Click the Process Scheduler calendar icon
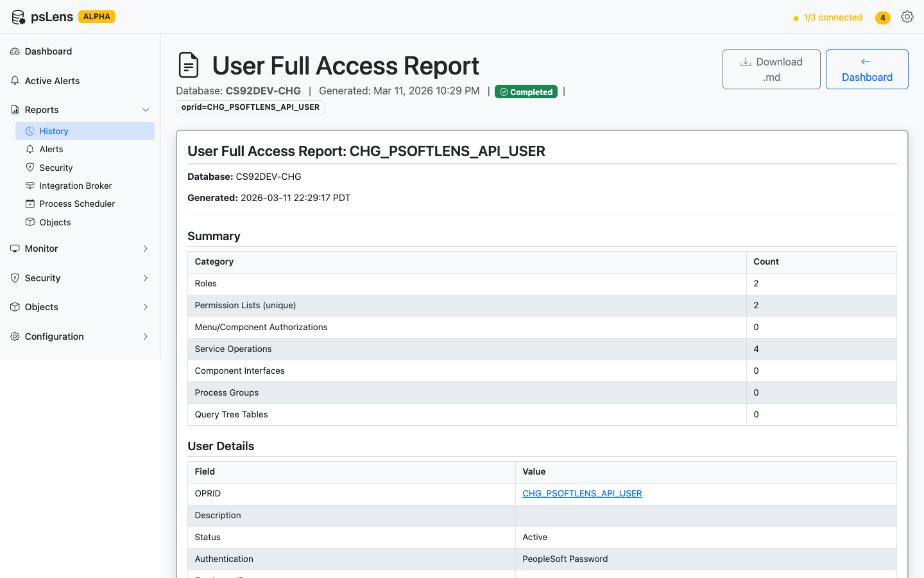 (x=30, y=204)
